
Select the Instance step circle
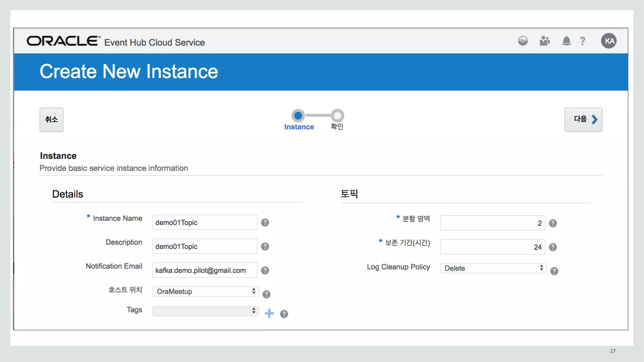click(x=298, y=116)
